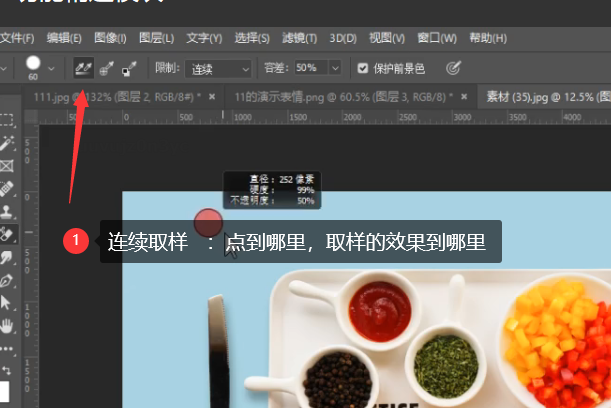Open the 3D(D) menu
Viewport: 611px width, 408px height.
[x=343, y=38]
